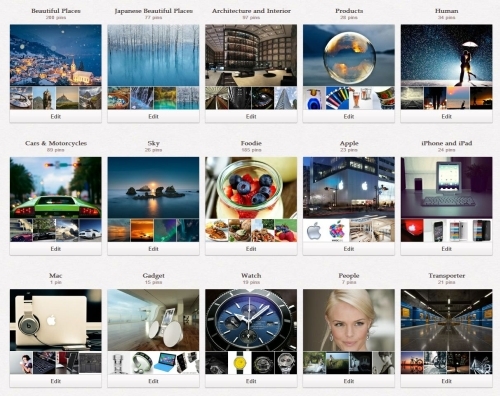
Task: Open the Human board title
Action: click(446, 11)
